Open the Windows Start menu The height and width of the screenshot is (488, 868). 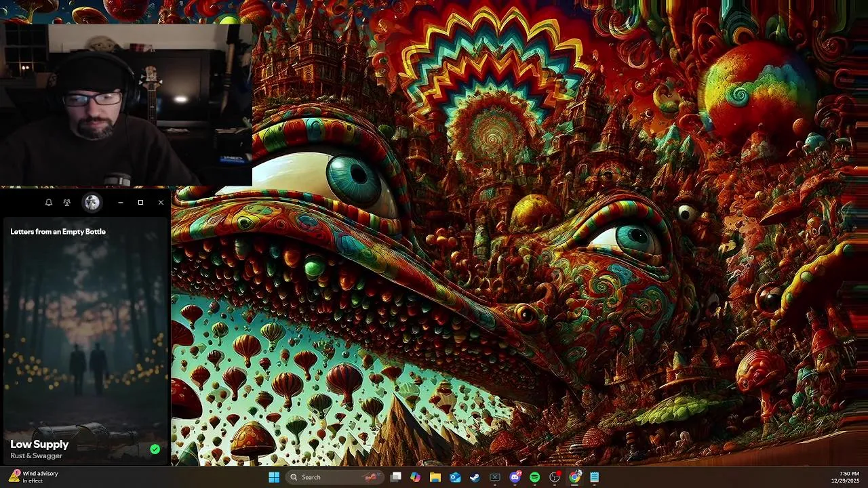point(274,477)
